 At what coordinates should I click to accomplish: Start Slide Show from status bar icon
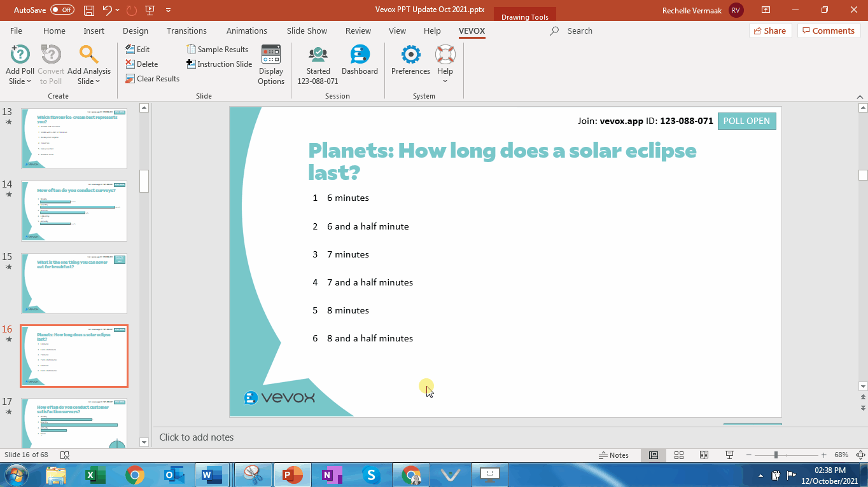coord(730,455)
